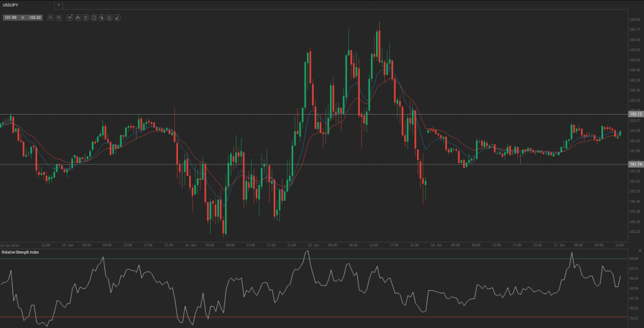Select the pencil drawing tool icon
This screenshot has width=644, height=328.
click(118, 18)
